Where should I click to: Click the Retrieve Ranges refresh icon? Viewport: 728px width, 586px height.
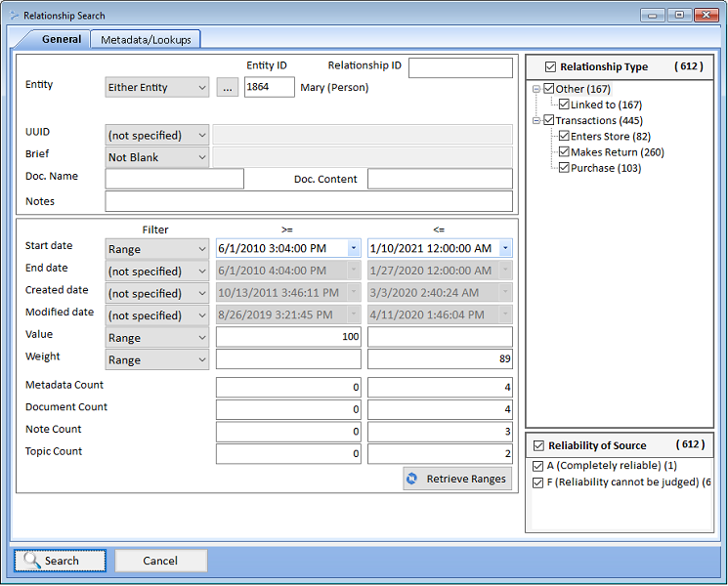click(411, 479)
